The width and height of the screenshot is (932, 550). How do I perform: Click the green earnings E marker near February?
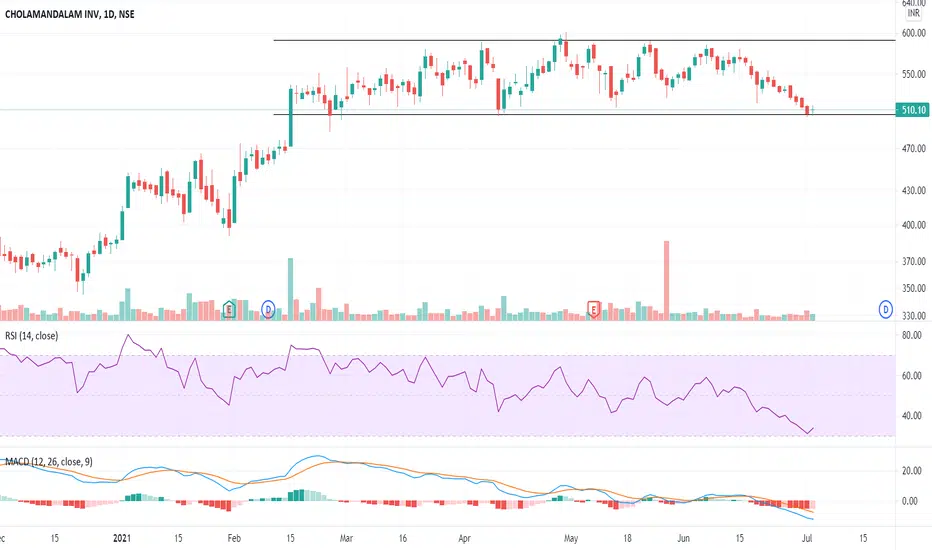(x=229, y=309)
